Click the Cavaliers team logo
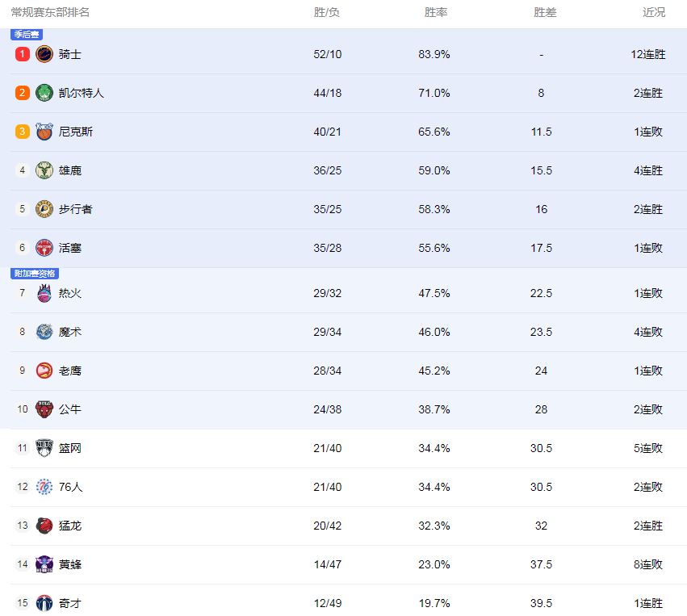Viewport: 687px width, 616px height. 44,54
